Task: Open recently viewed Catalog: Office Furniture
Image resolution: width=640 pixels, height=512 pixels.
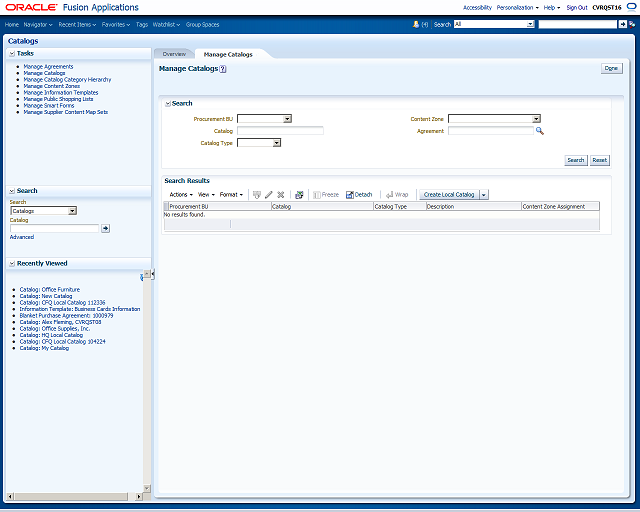Action: (50, 289)
